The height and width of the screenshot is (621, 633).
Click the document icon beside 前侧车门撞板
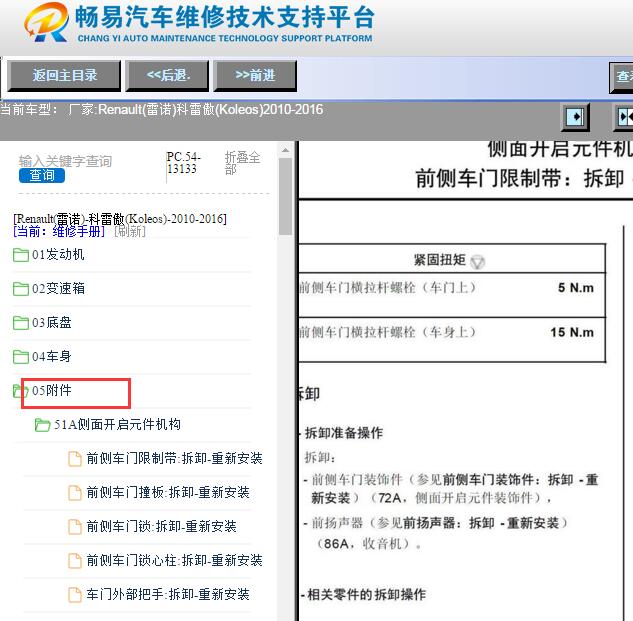[x=75, y=493]
